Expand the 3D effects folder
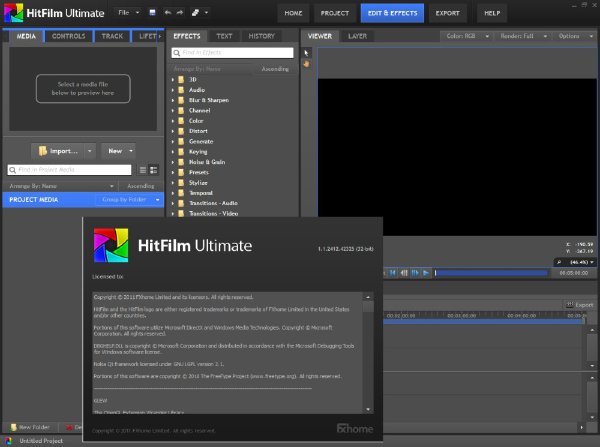 tap(173, 80)
